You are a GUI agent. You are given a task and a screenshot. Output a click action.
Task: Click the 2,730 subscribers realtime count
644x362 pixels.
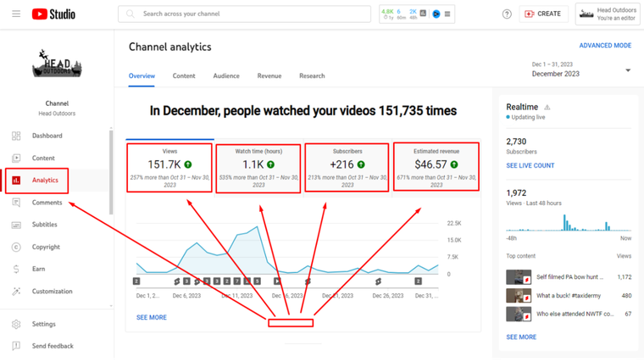516,142
